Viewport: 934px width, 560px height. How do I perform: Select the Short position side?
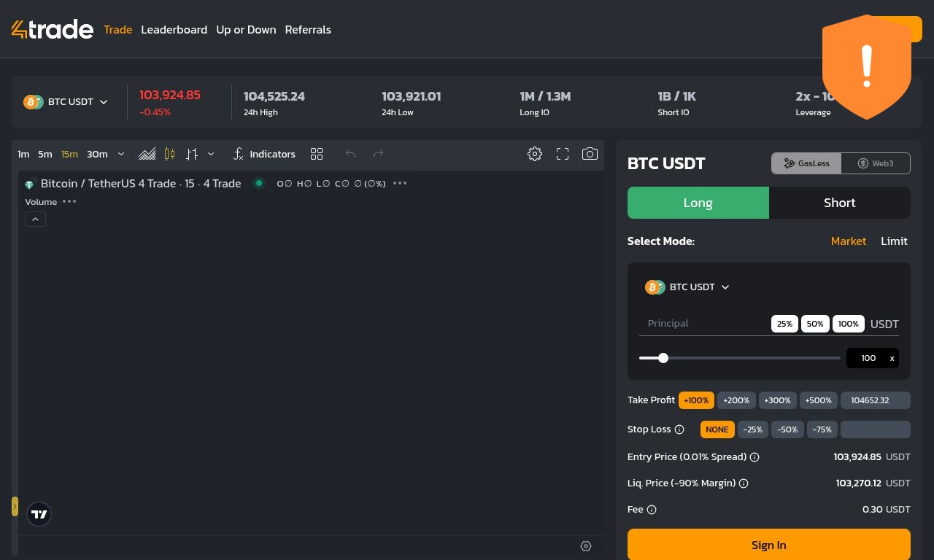[x=840, y=203]
